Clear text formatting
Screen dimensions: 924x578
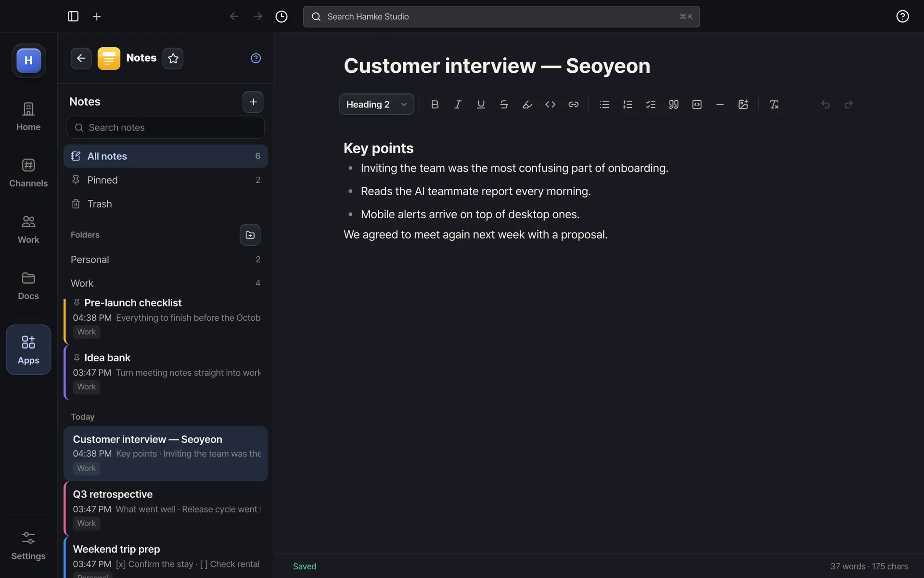(774, 105)
